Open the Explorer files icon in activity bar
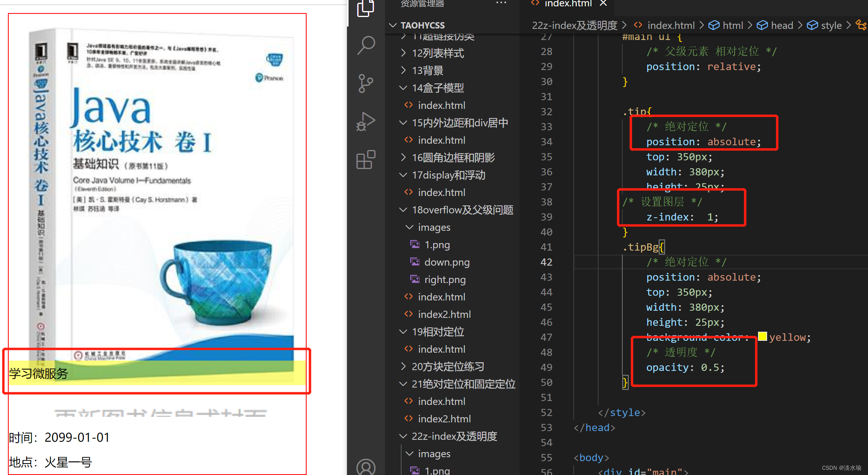The image size is (868, 475). [366, 8]
